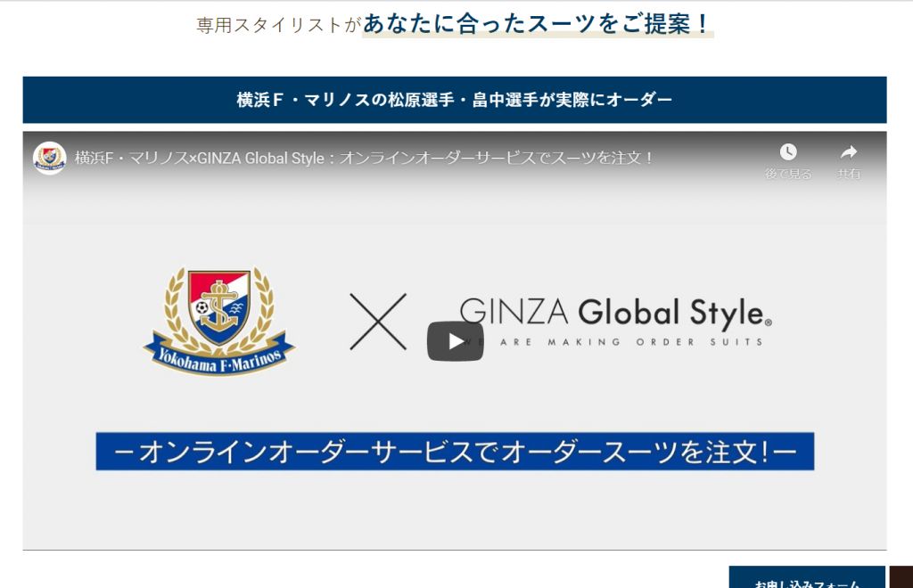Click the あなたに合ったスーツをご提案 headline

tap(536, 24)
